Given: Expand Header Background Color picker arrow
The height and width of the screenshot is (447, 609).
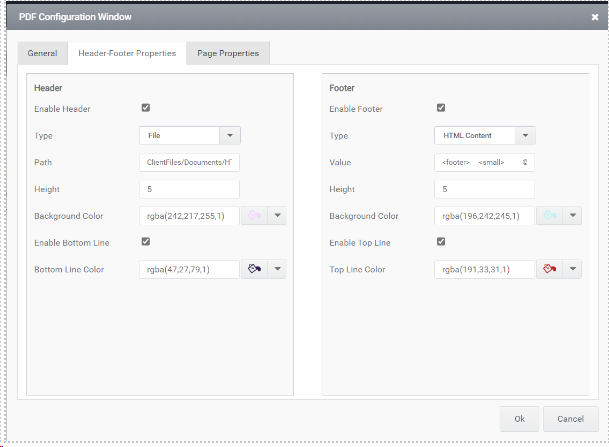Looking at the screenshot, I should pos(277,216).
